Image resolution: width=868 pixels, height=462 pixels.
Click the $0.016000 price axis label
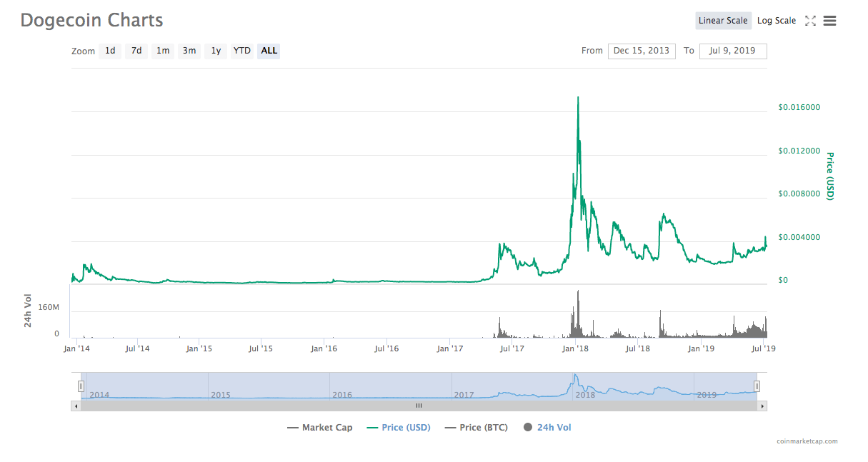tap(799, 107)
